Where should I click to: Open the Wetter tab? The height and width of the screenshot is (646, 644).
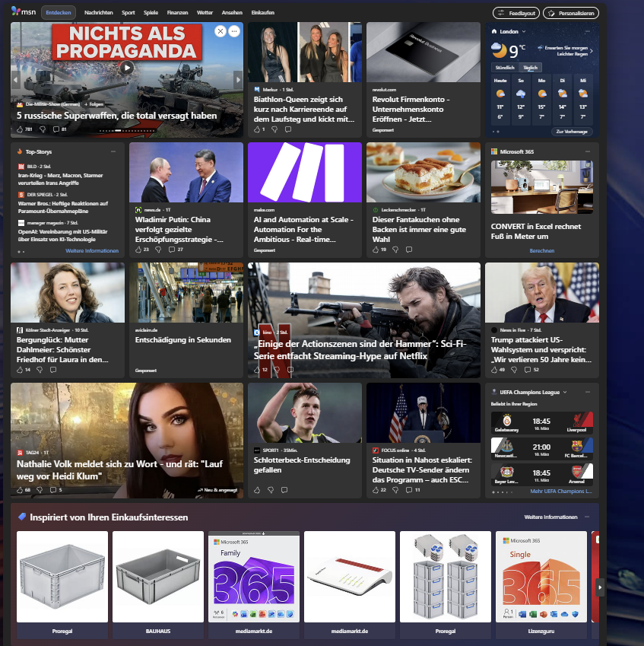(205, 13)
